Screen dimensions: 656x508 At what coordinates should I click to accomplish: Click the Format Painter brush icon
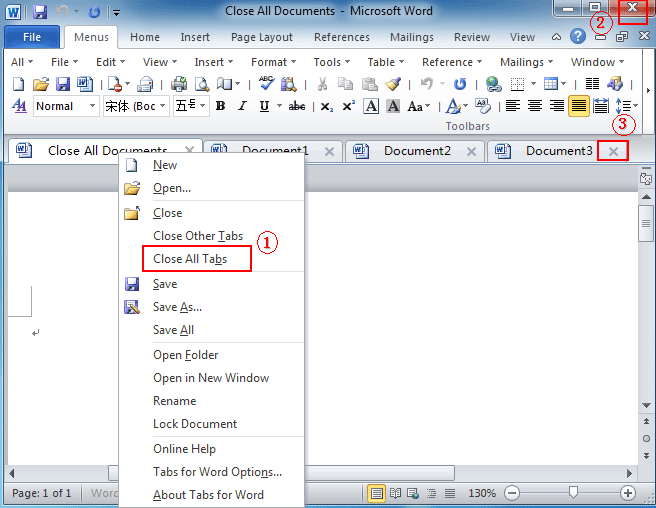393,85
